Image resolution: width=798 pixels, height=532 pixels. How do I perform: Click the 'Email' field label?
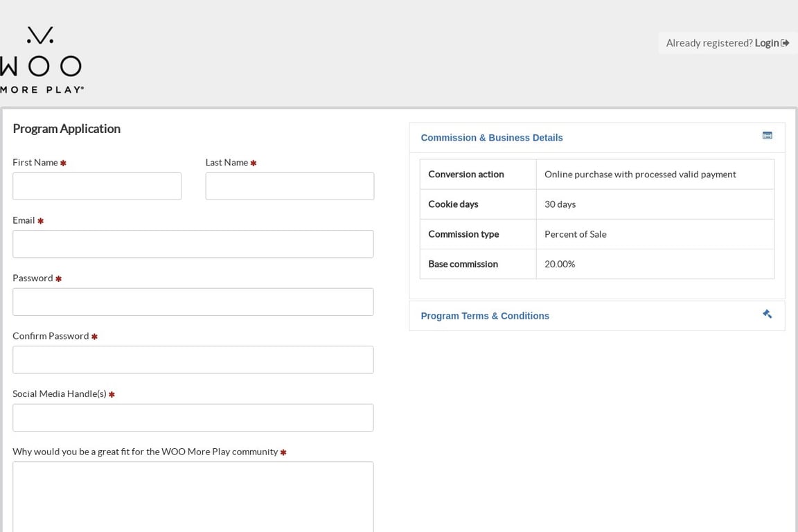pyautogui.click(x=24, y=220)
